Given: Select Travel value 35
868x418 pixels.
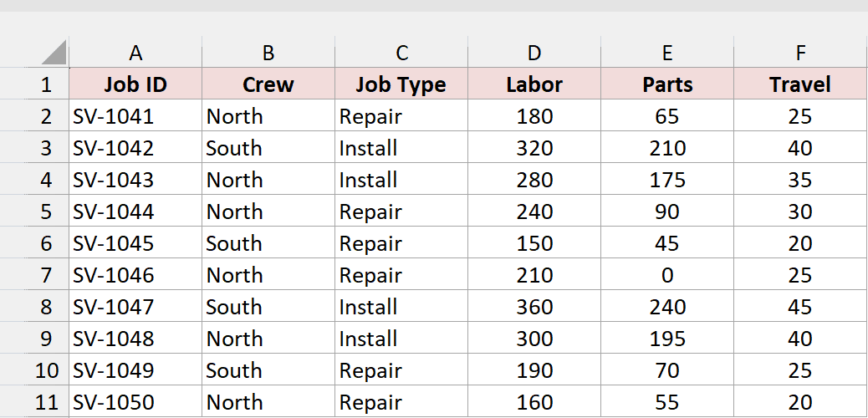Looking at the screenshot, I should (800, 180).
